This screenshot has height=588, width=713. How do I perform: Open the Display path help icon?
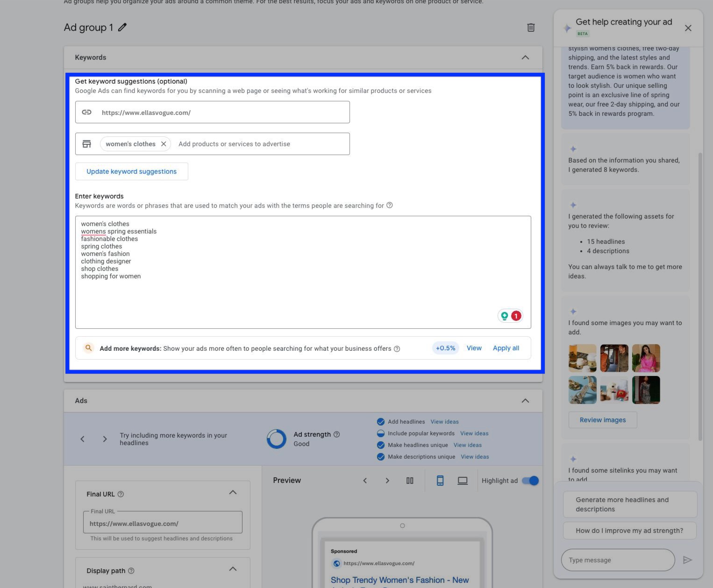pos(131,571)
